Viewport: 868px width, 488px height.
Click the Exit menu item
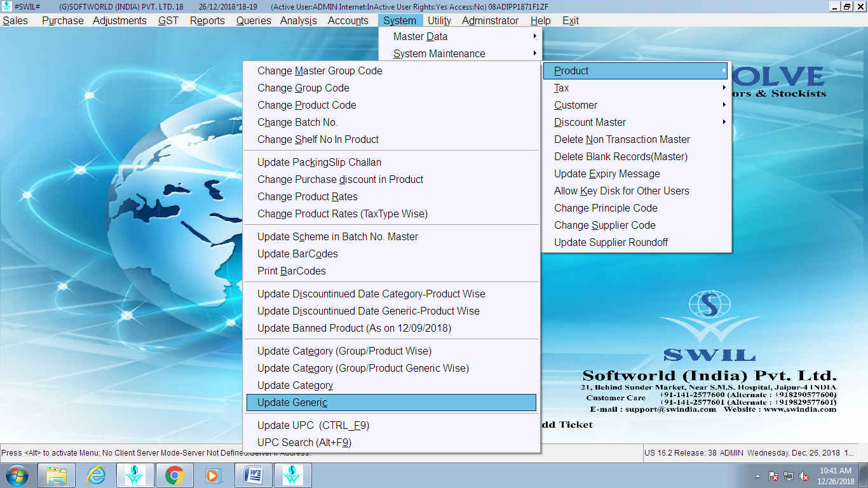click(x=571, y=20)
